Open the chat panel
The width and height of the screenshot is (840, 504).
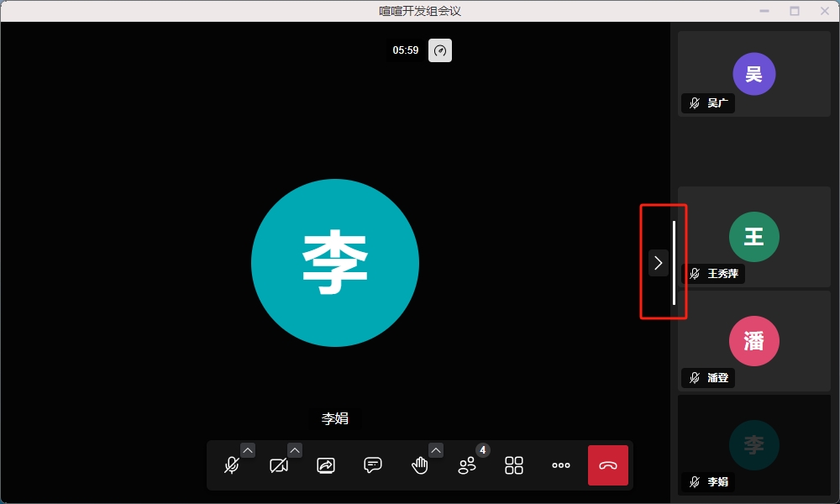pos(373,465)
